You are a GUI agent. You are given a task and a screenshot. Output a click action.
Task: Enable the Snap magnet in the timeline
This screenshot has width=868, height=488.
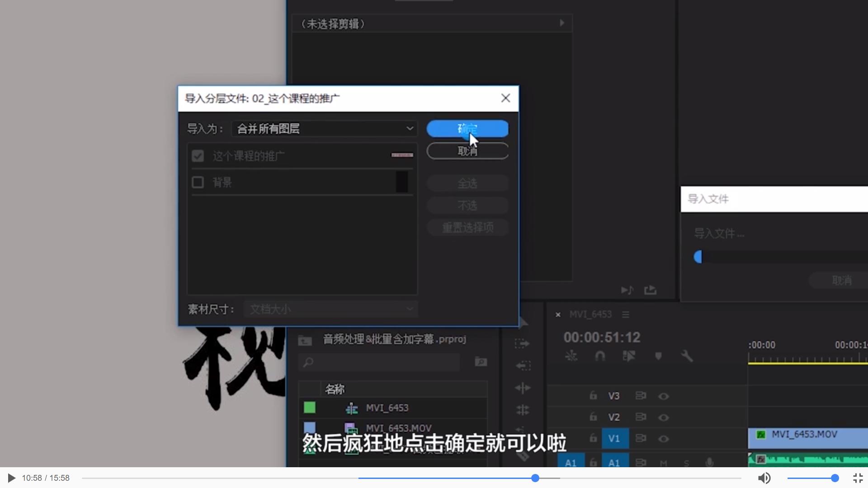click(x=601, y=356)
